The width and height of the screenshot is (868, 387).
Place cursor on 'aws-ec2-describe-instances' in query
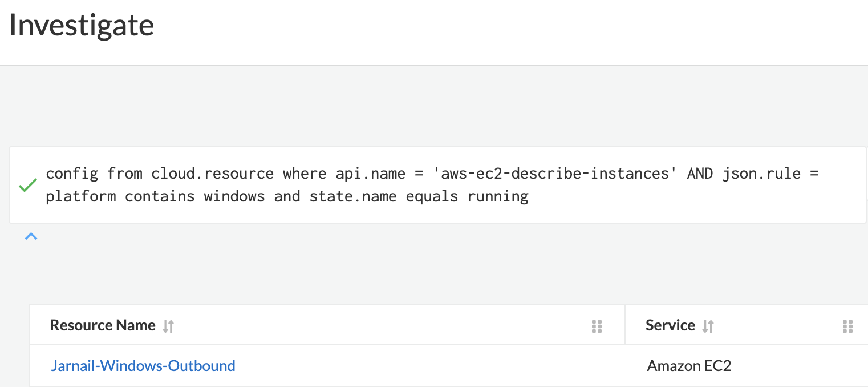click(555, 174)
